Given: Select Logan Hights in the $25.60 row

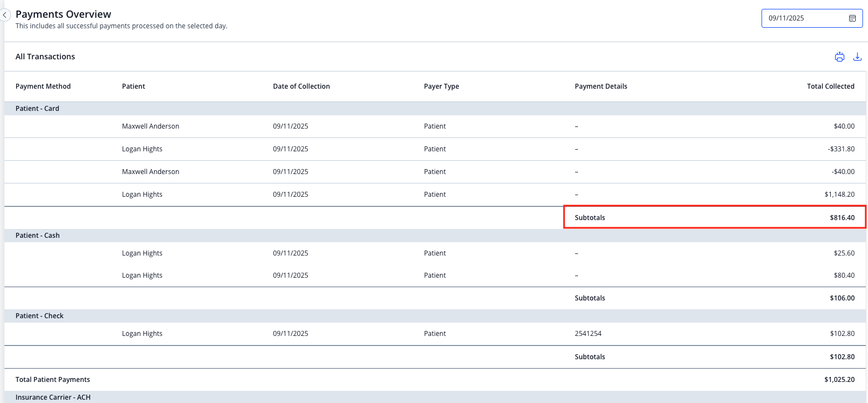Looking at the screenshot, I should click(x=142, y=253).
